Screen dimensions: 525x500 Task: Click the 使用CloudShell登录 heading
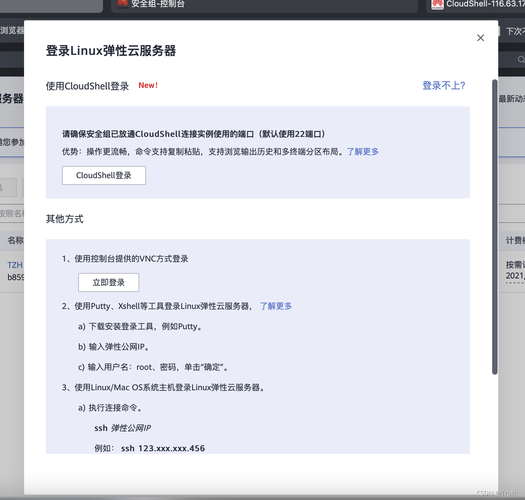pos(87,86)
